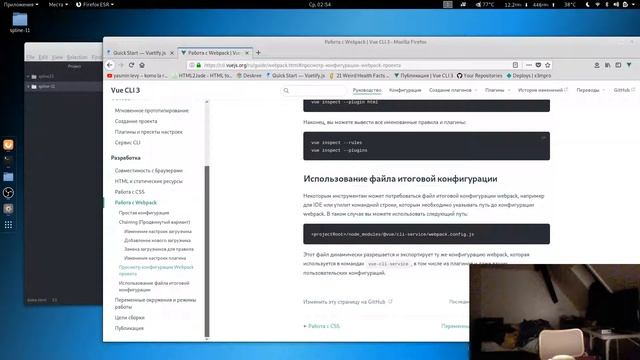Click the night light moon icon
The height and width of the screenshot is (360, 640).
pos(588,4)
